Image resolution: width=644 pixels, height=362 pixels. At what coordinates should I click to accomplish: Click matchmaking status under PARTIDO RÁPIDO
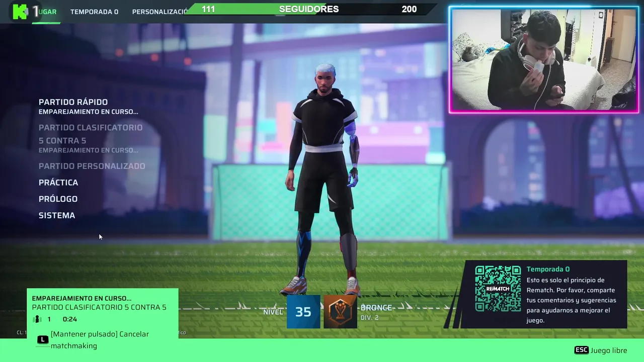click(x=89, y=112)
